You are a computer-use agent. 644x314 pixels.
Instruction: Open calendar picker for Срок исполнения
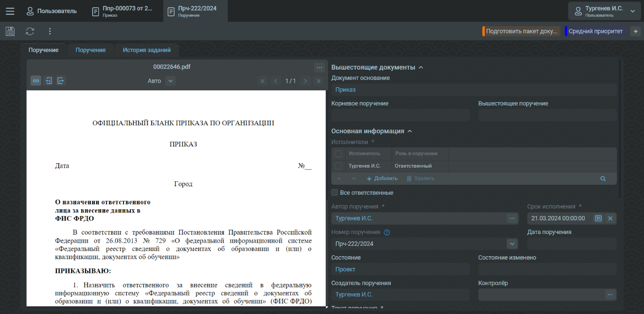tap(598, 218)
